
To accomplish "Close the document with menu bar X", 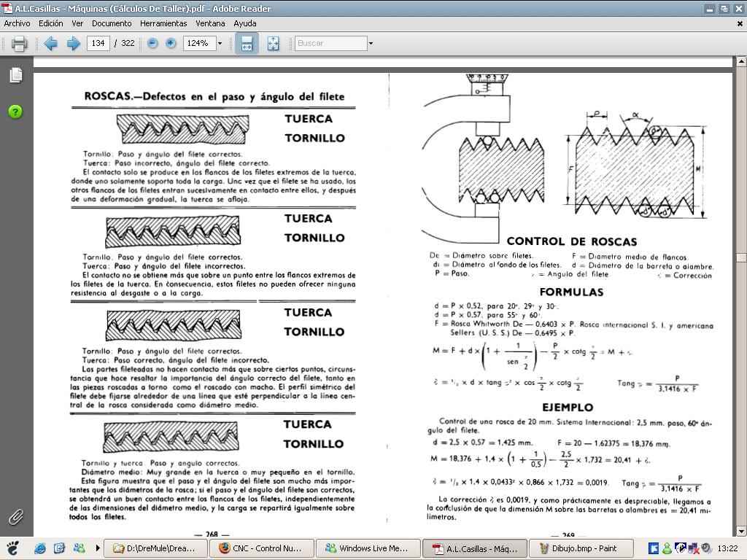I will [740, 23].
